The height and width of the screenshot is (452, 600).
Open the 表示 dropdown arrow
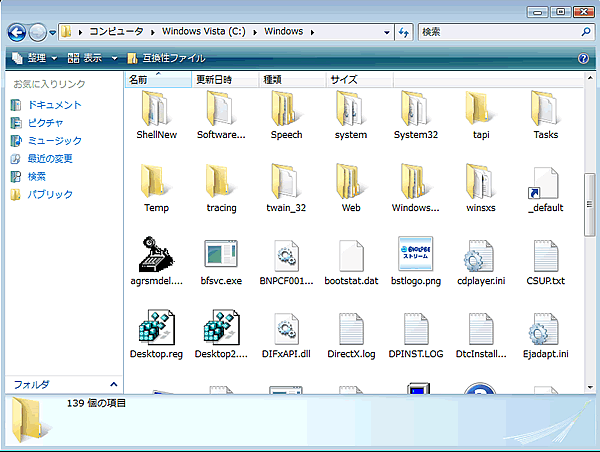[x=114, y=59]
